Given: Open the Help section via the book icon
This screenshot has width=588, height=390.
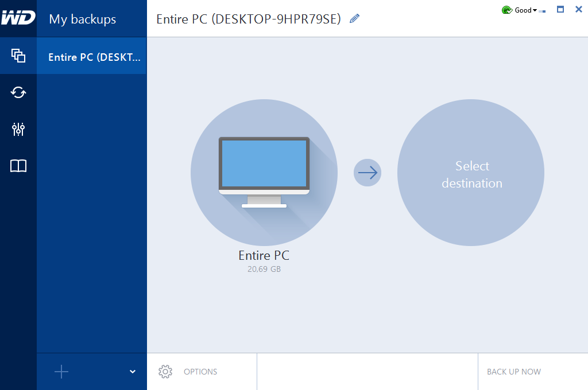Looking at the screenshot, I should pyautogui.click(x=18, y=166).
